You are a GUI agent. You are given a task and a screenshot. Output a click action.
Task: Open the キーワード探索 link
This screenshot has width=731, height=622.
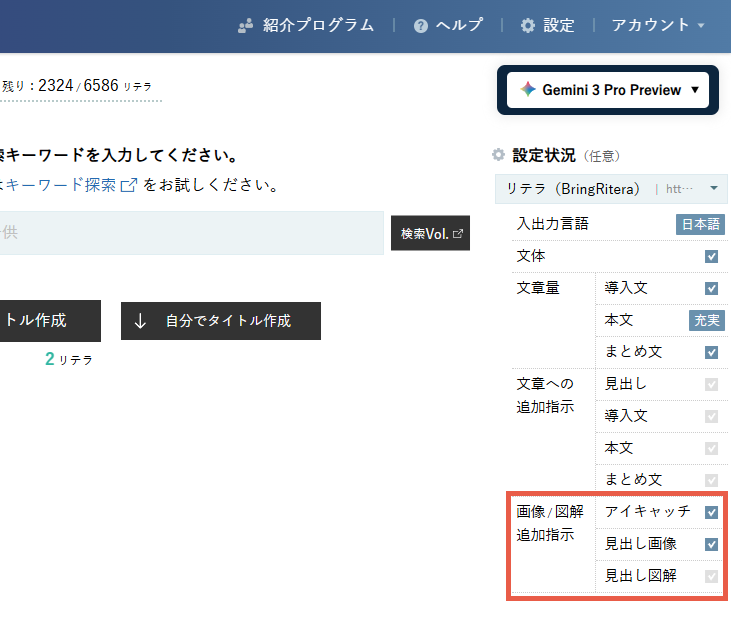[58, 185]
